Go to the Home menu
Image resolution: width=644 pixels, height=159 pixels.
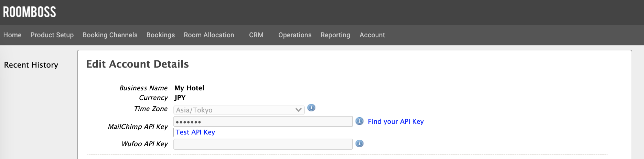coord(12,35)
